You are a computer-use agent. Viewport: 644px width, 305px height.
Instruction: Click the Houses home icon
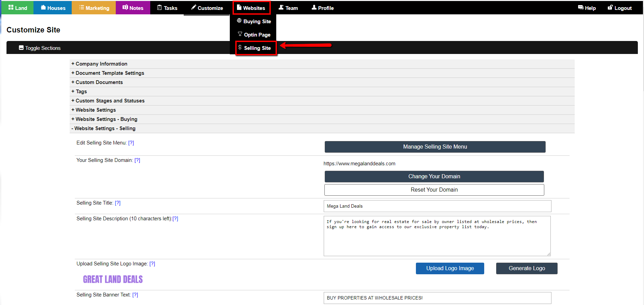coord(43,8)
